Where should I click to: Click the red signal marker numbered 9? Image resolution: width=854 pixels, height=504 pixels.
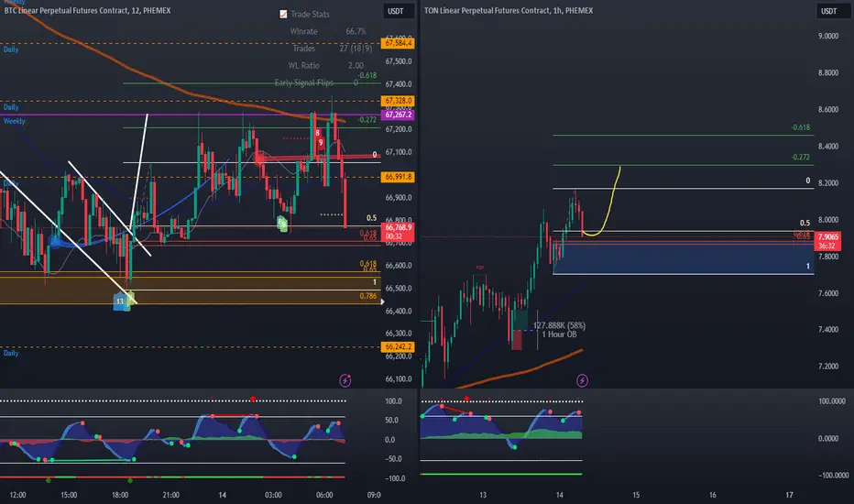[321, 143]
